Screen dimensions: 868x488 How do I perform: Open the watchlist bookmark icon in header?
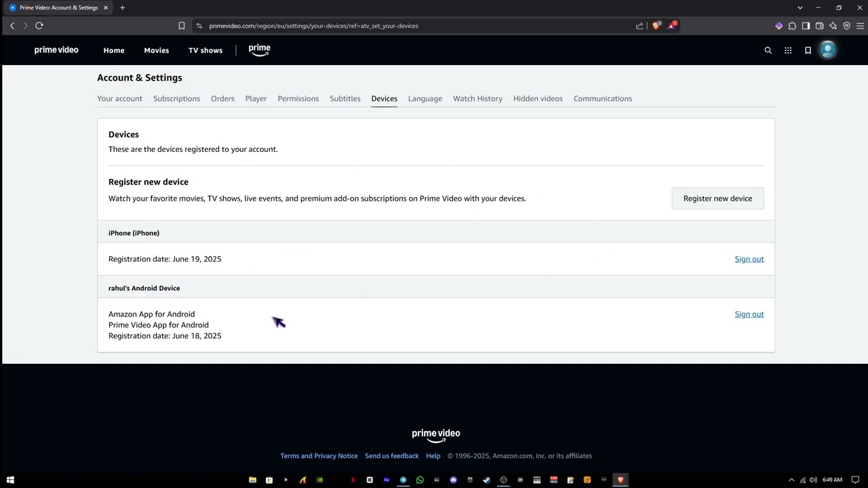[x=808, y=50]
